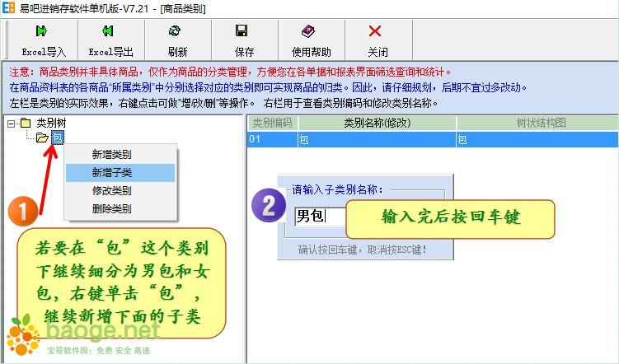This screenshot has height=364, width=619.
Task: Collapse the 类别树 tree node
Action: [x=11, y=123]
